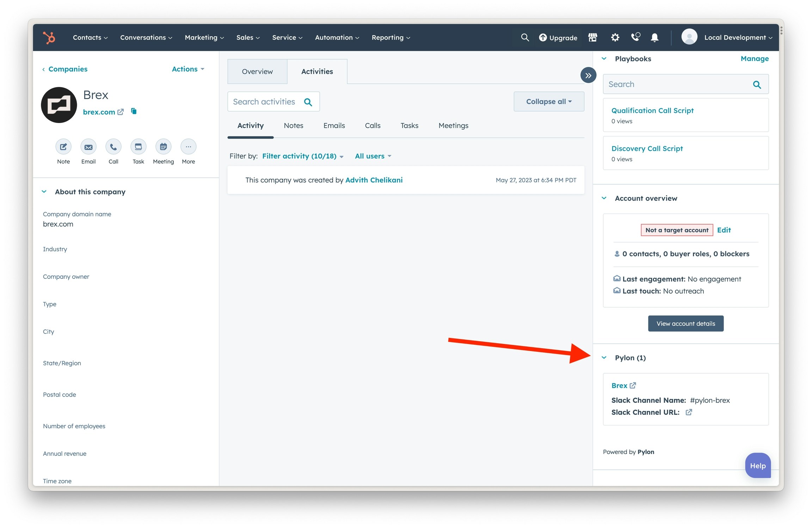Click the HubSpot sprocket logo
812x528 pixels.
tap(49, 37)
